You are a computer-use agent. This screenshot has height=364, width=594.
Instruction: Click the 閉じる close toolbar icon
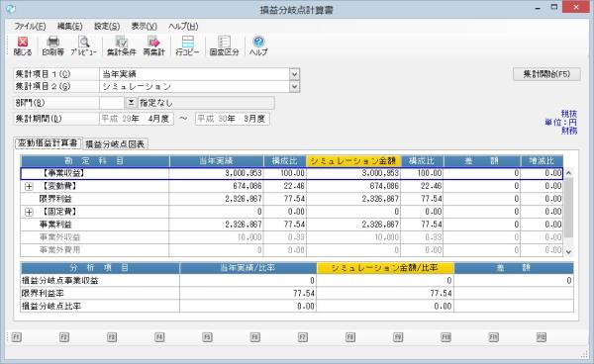click(x=23, y=46)
